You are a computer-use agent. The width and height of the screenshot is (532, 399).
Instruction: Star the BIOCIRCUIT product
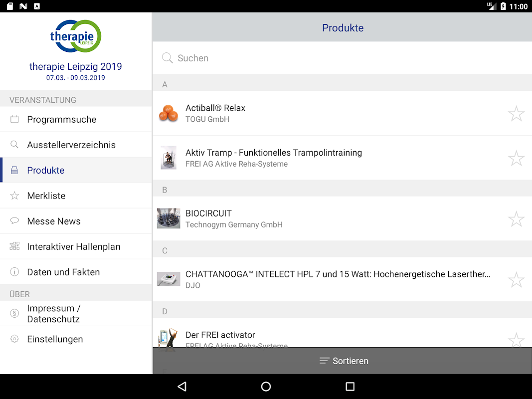516,219
